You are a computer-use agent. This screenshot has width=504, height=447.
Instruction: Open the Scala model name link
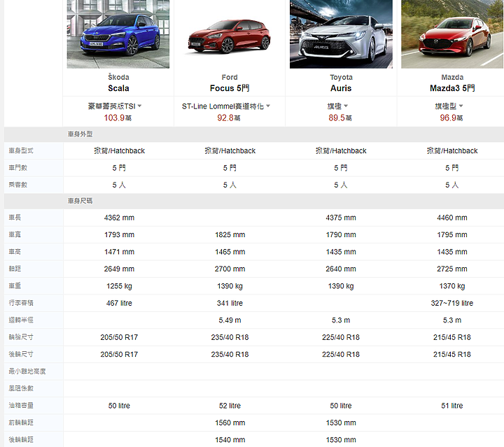118,88
